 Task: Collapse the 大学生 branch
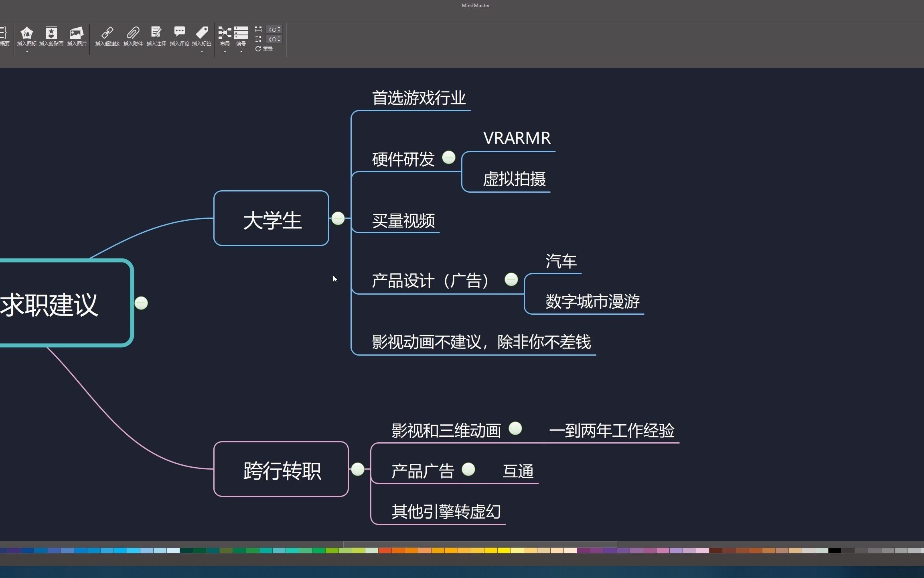click(338, 218)
